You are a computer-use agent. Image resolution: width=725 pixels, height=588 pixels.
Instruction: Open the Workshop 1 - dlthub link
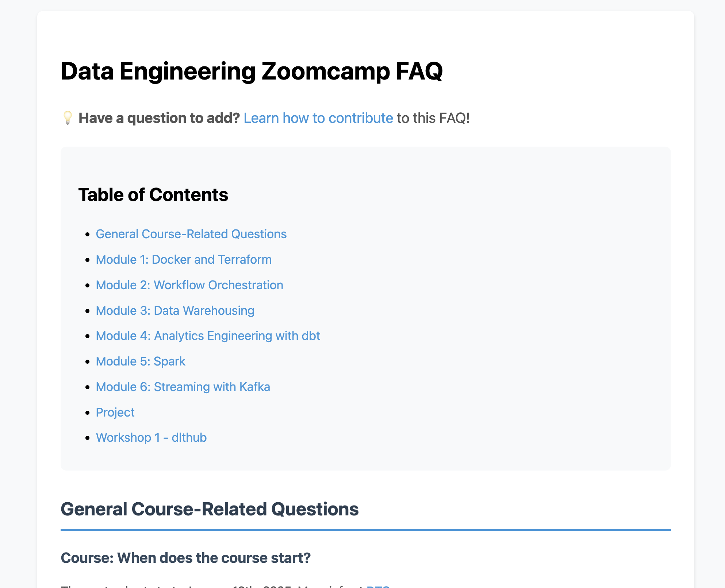[151, 437]
